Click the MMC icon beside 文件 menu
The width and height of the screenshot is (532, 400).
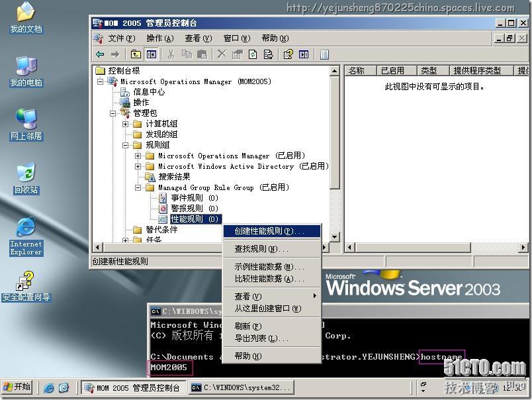coord(99,38)
